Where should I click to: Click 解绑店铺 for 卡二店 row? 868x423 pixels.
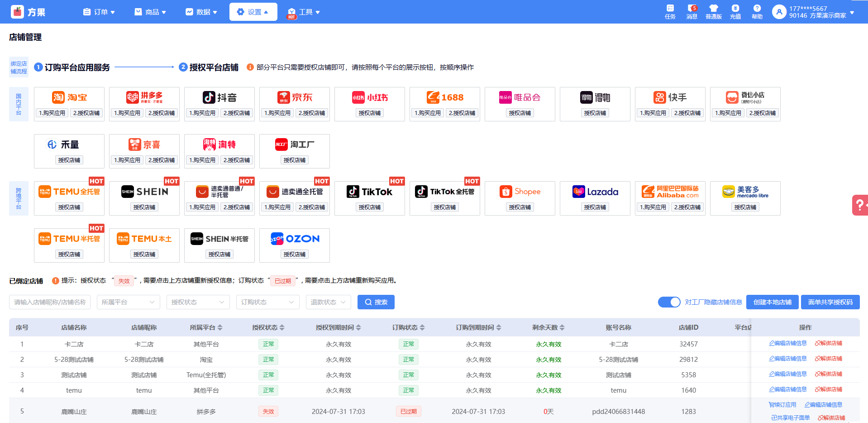tap(828, 343)
